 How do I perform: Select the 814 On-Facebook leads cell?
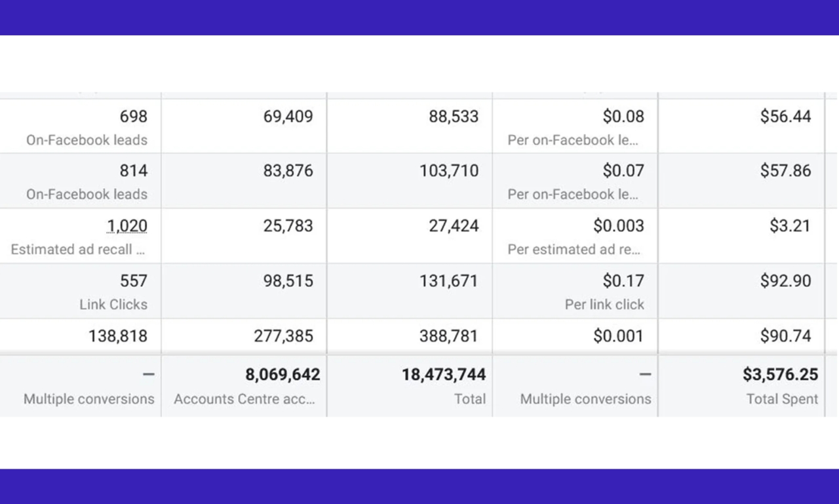[x=133, y=171]
